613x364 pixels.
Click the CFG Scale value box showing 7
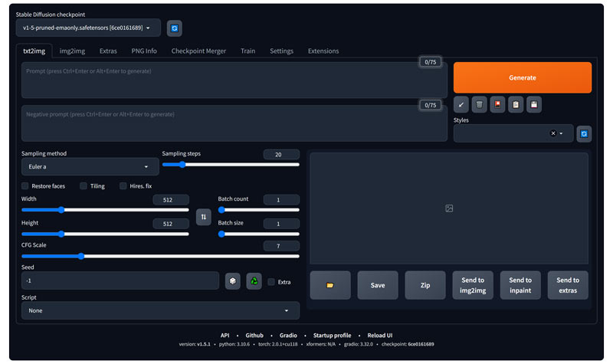pyautogui.click(x=281, y=246)
